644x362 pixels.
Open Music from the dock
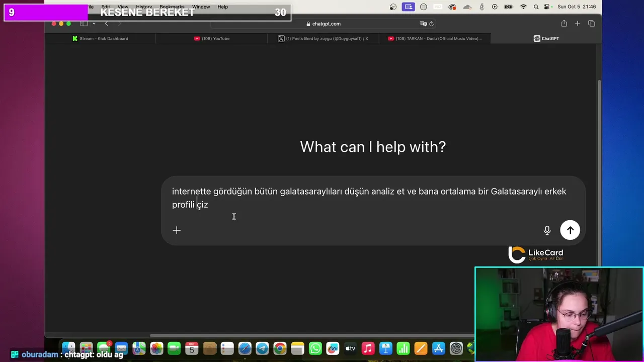[x=368, y=348]
